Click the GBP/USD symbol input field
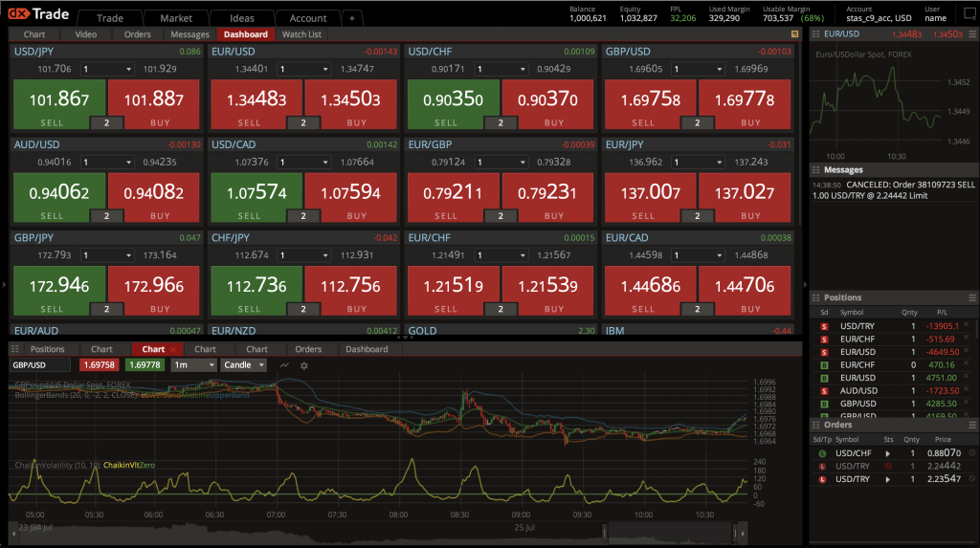This screenshot has height=548, width=980. click(x=40, y=365)
